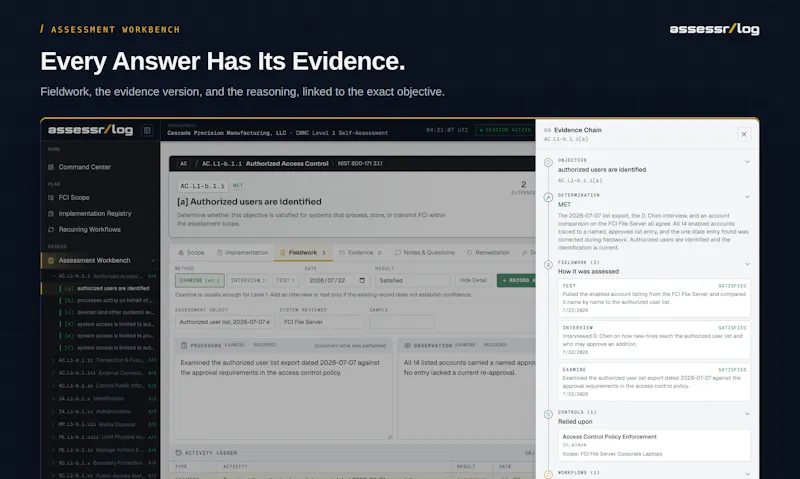Switch to the Evidence tab
The width and height of the screenshot is (800, 479).
[360, 253]
